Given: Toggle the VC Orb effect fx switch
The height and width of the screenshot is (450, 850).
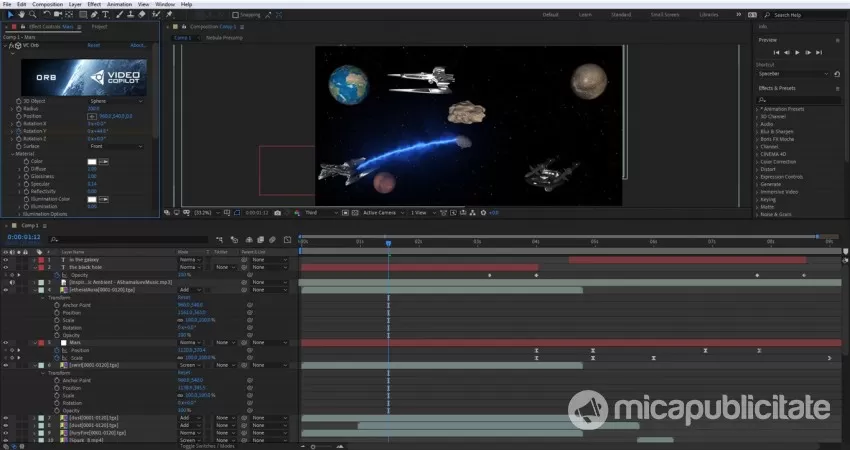Looking at the screenshot, I should [11, 46].
